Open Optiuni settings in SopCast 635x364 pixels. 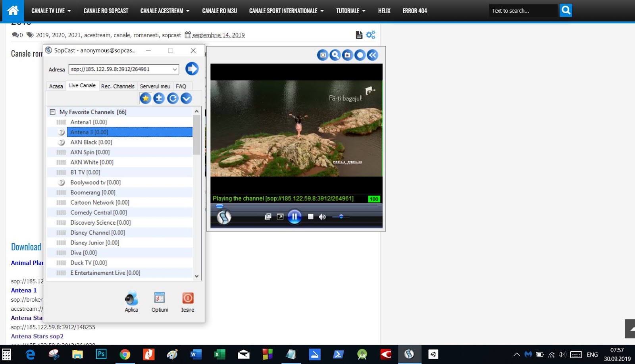(x=160, y=302)
